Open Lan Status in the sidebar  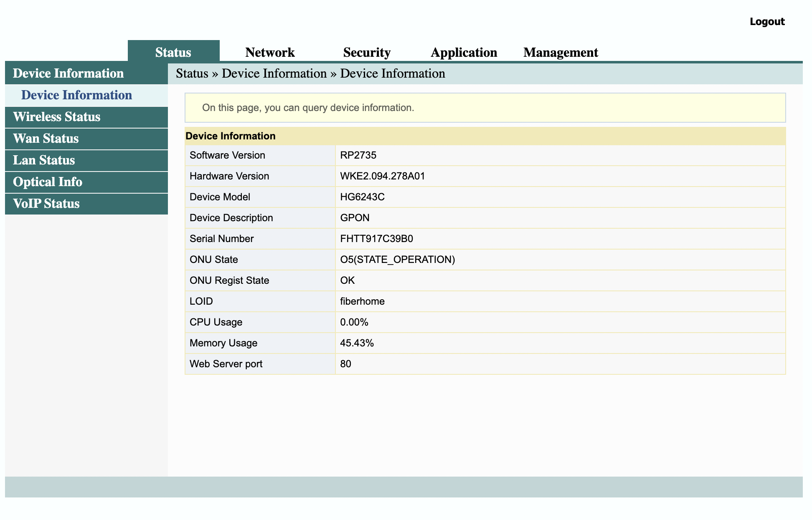[x=44, y=160]
